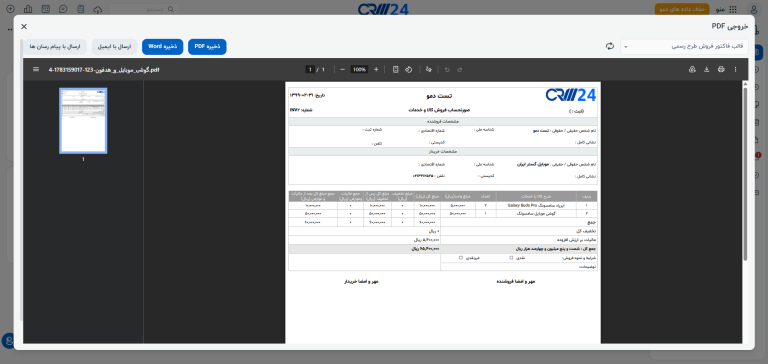Check the غیرنقدی payment checkbox in the invoice
The height and width of the screenshot is (364, 768).
point(461,258)
